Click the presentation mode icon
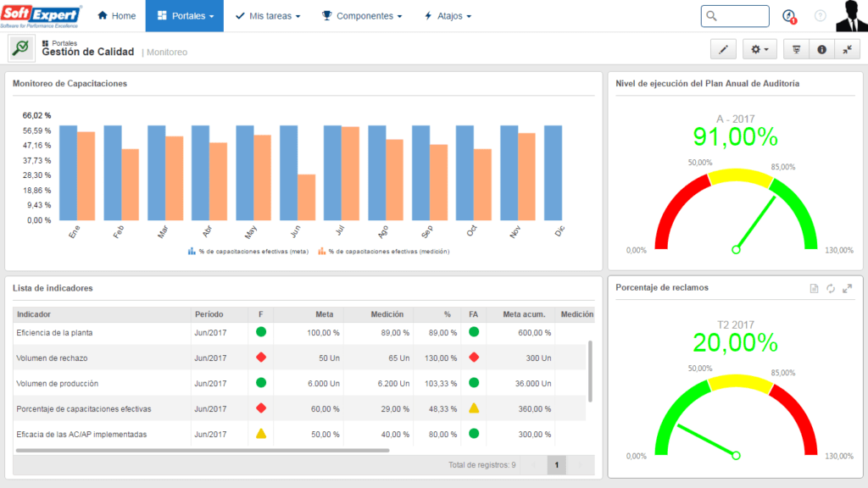 click(x=796, y=50)
